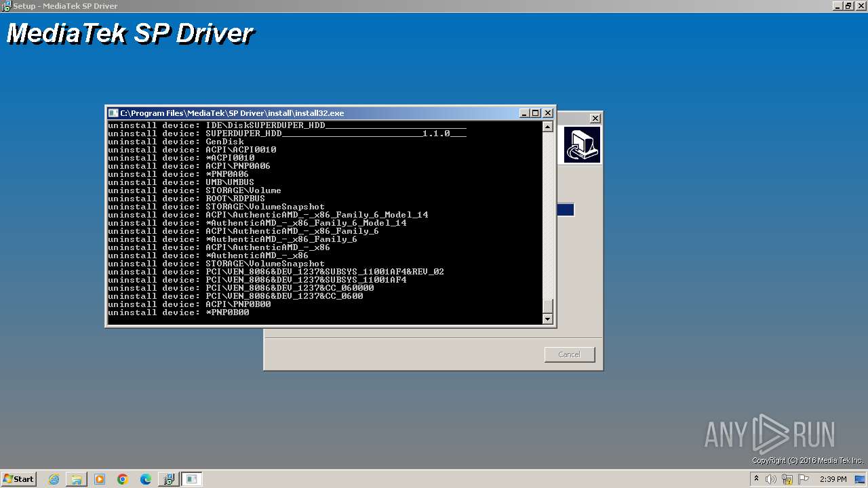The height and width of the screenshot is (488, 868).
Task: Switch to the Setup installer taskbar item
Action: point(168,479)
